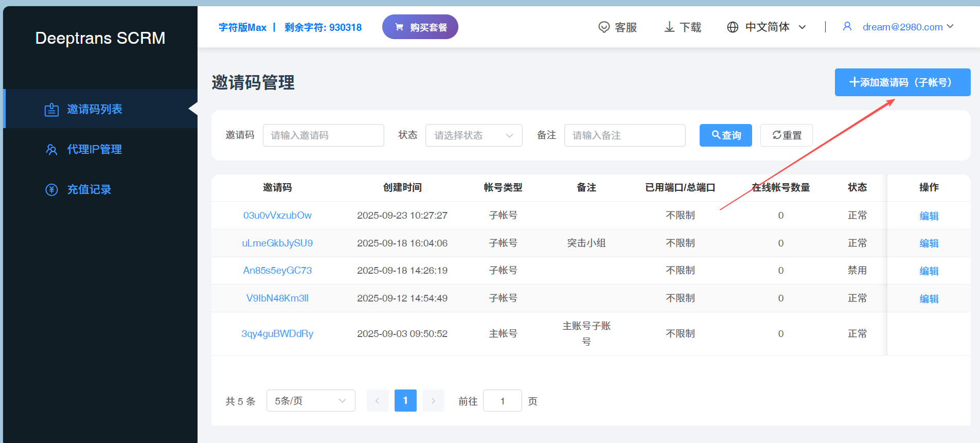Image resolution: width=980 pixels, height=443 pixels.
Task: Open invitation code 03u0vVxzubOw link
Action: pyautogui.click(x=277, y=216)
